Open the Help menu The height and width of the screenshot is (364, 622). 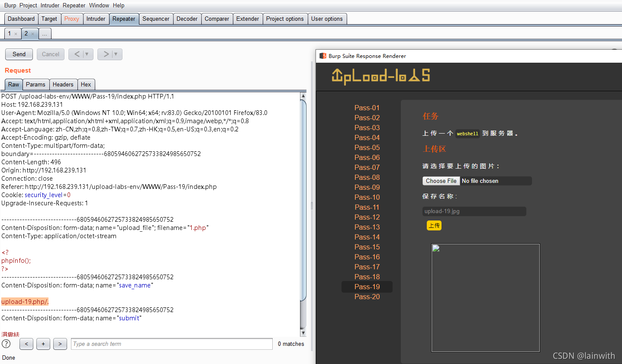(x=119, y=5)
